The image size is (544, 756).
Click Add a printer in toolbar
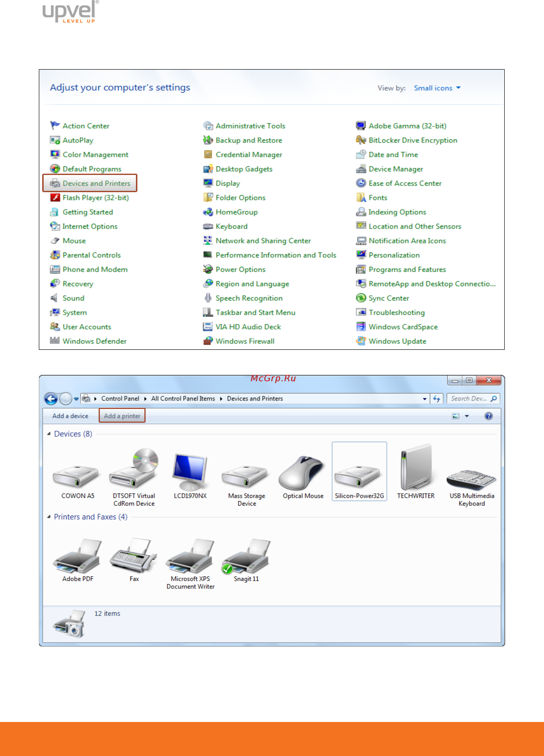coord(122,416)
